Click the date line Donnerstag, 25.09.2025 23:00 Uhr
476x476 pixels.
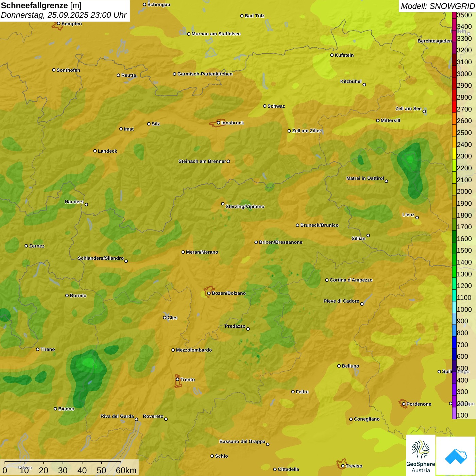64,15
